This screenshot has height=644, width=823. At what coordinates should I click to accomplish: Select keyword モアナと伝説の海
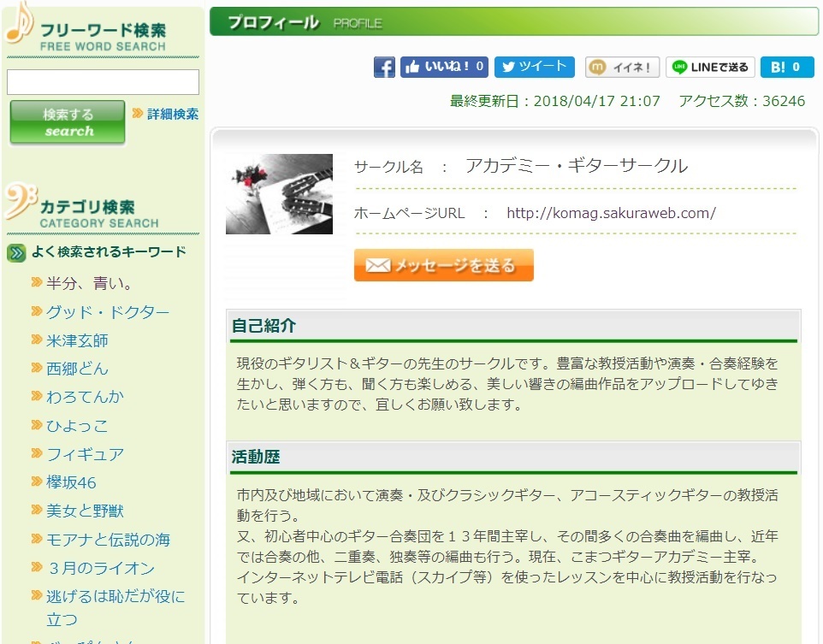pos(108,540)
